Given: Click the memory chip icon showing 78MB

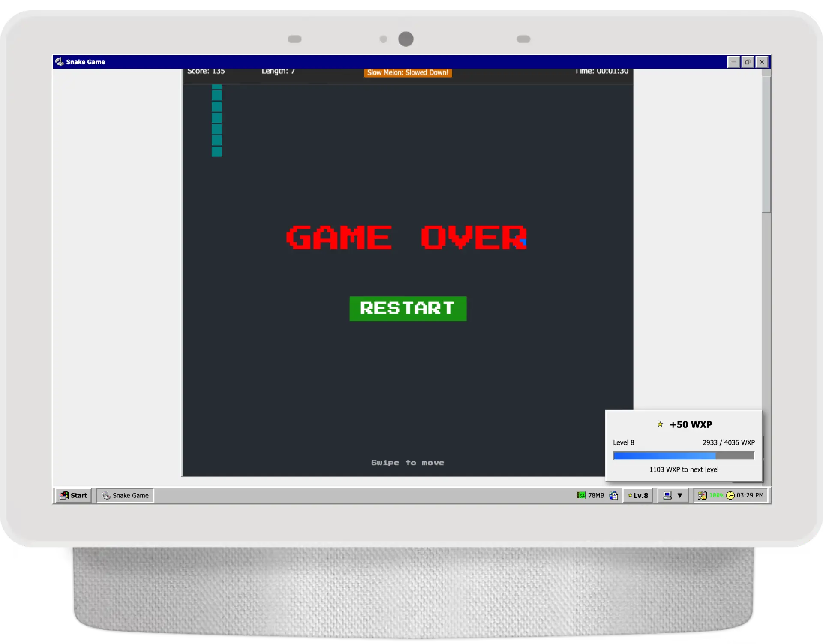Looking at the screenshot, I should 581,495.
